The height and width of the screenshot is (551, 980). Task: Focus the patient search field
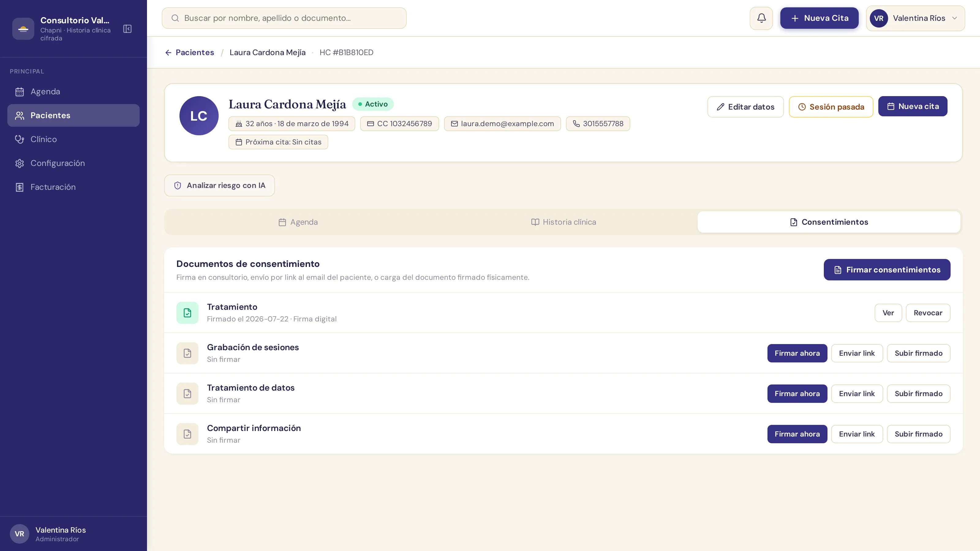pos(284,18)
